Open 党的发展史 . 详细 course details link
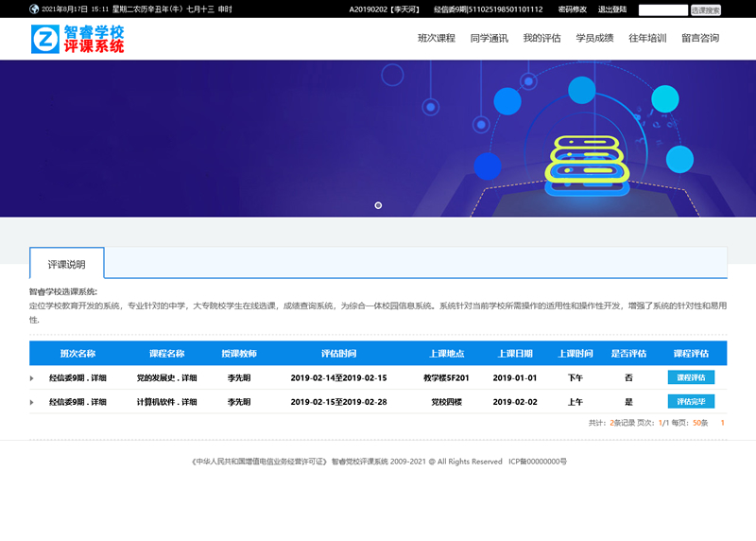 click(166, 377)
